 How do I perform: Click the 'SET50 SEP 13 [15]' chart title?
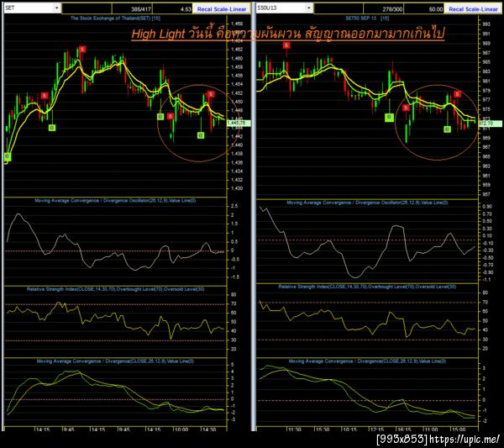click(367, 18)
